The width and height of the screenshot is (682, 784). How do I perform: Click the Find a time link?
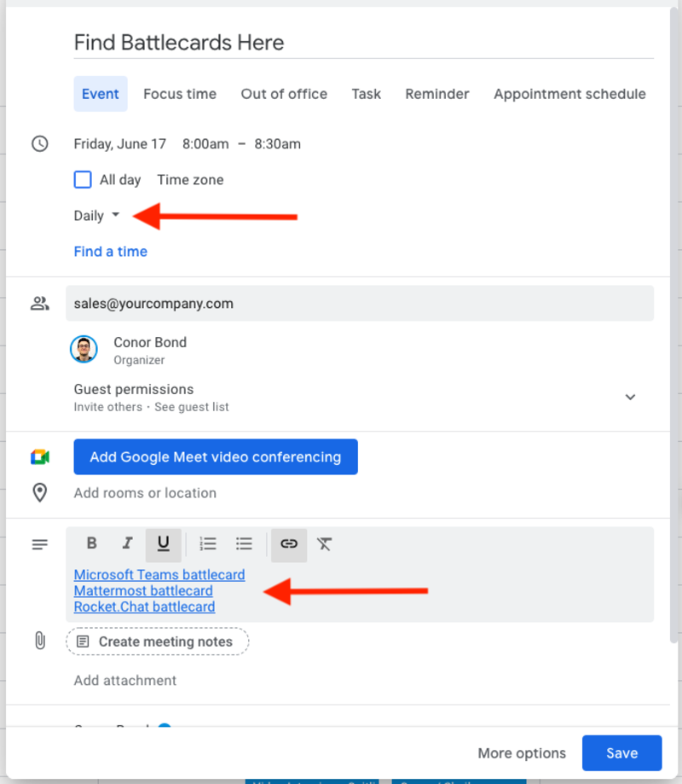click(x=111, y=252)
